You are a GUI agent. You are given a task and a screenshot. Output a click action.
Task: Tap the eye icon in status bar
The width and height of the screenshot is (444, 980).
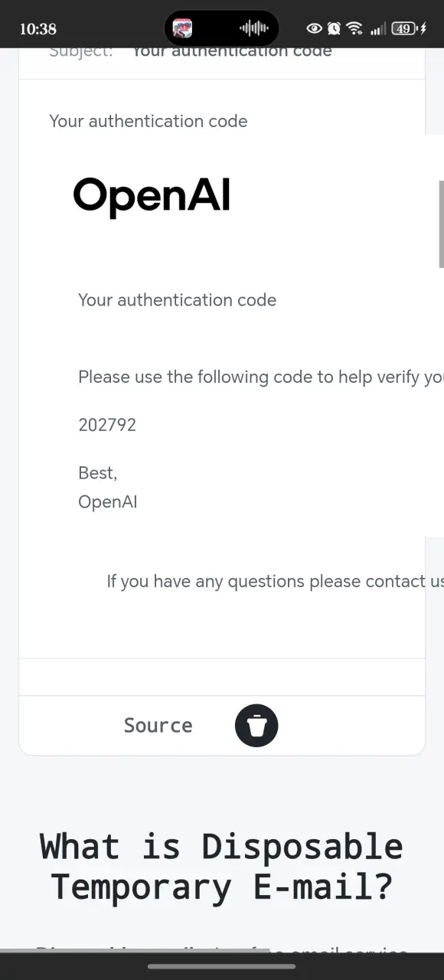click(x=314, y=28)
